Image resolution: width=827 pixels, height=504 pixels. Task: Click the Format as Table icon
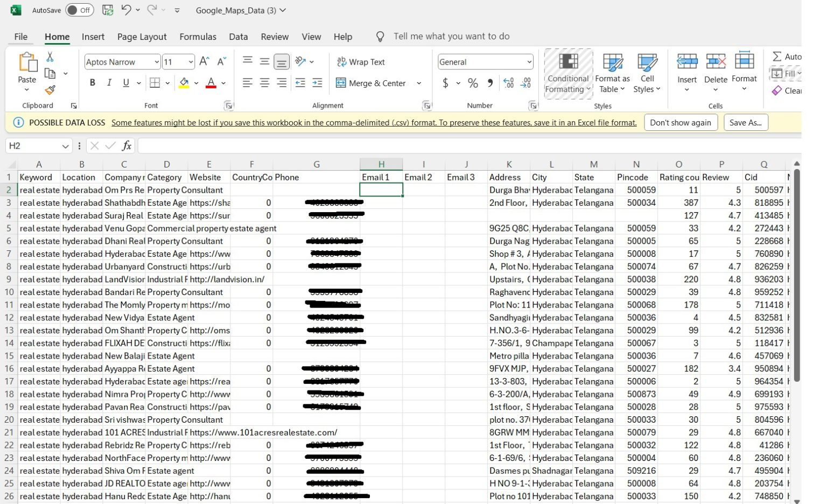[x=612, y=73]
